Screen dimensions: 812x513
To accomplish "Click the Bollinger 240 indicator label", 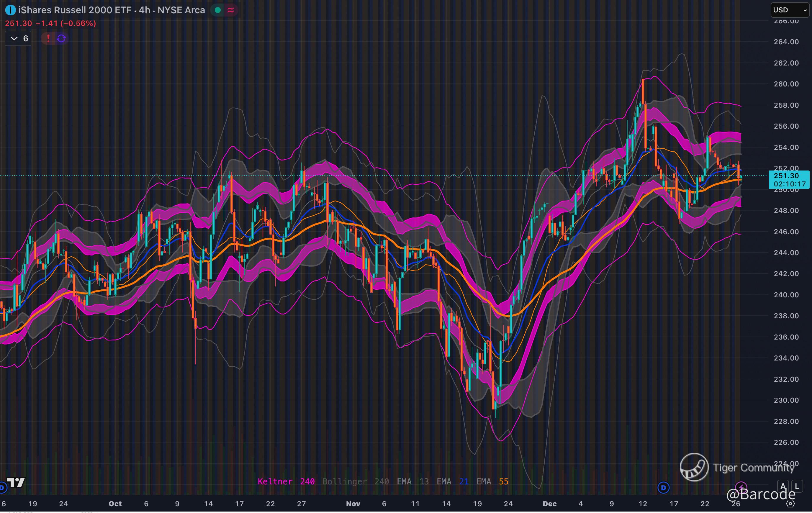I will point(356,481).
